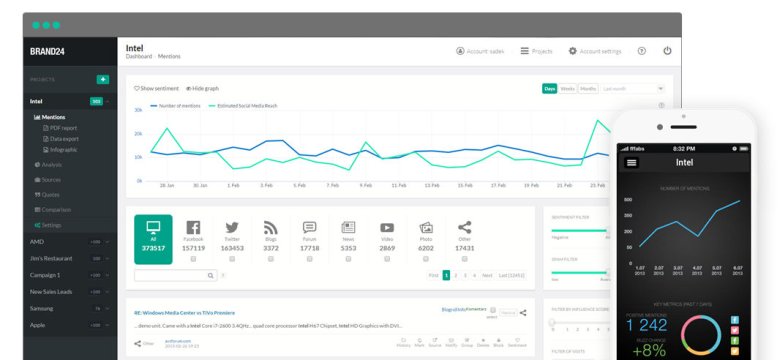
Task: Open the Windows Media Center vs TiVo mention
Action: 184,313
